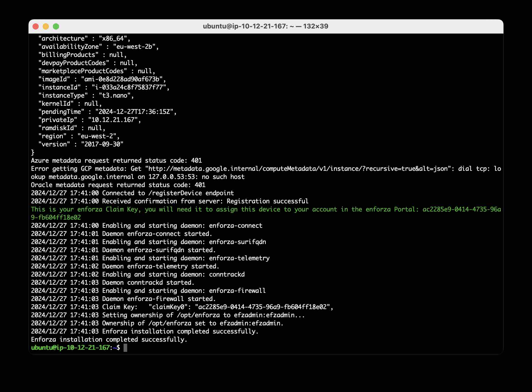Click the Azure metadata status code 401 line

116,160
